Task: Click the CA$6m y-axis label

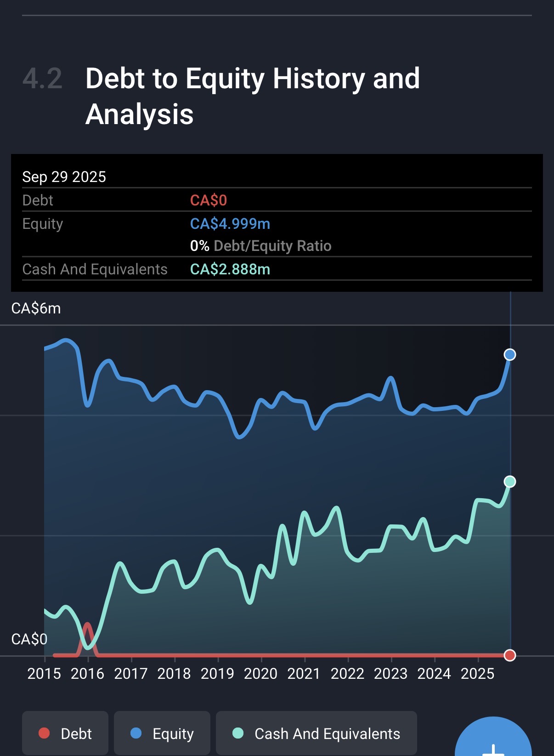Action: (x=36, y=308)
